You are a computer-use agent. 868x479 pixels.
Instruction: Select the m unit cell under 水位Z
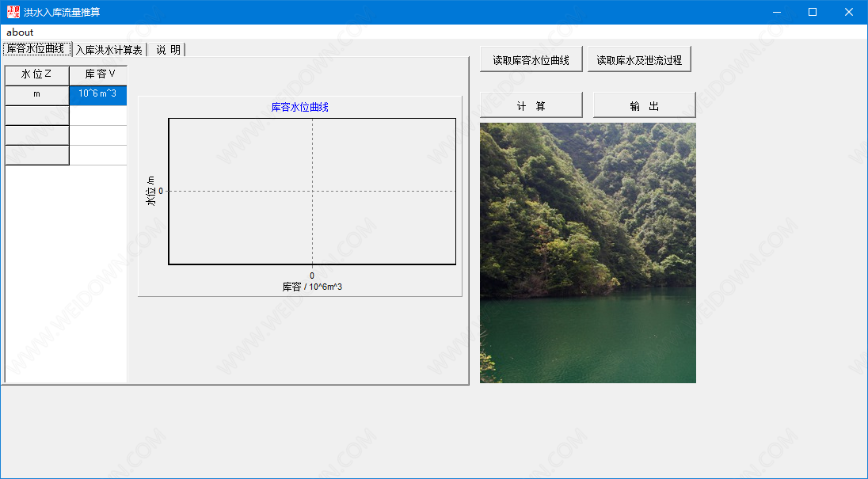click(x=37, y=95)
